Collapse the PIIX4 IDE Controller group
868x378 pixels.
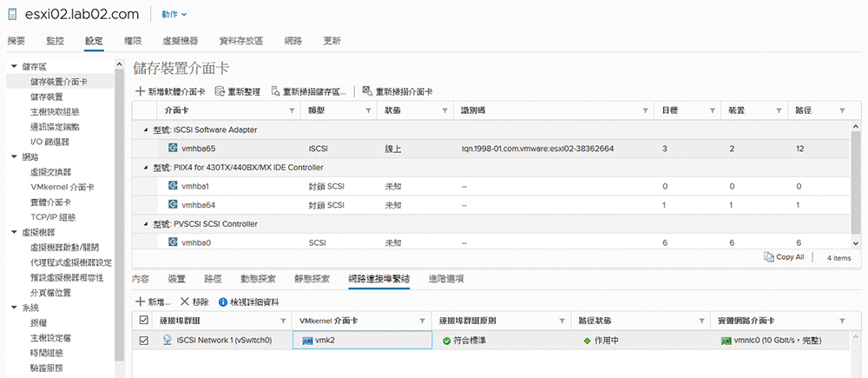click(146, 168)
